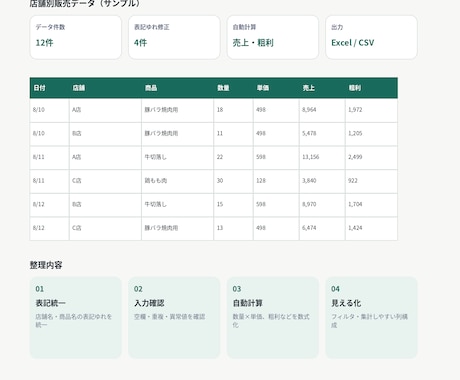Open the 03 自動計算 step card
This screenshot has height=380, width=460.
[x=273, y=317]
